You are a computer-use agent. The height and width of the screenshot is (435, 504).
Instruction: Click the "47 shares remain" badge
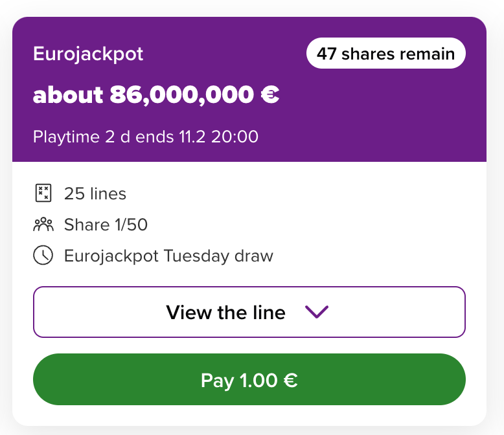tap(385, 54)
